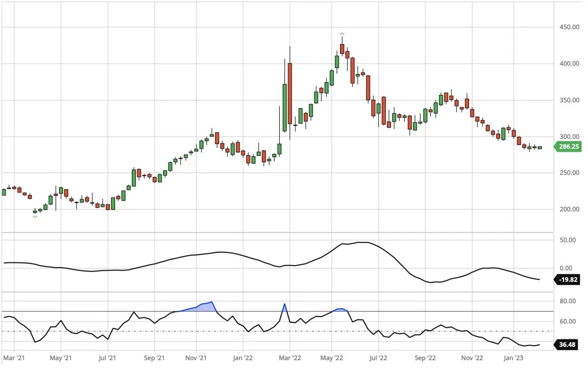
Task: Select the tall red candle at Mar '22
Action: click(x=290, y=93)
